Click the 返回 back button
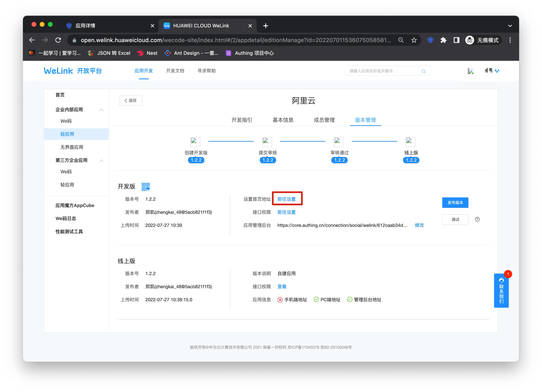The image size is (542, 392). coord(130,101)
